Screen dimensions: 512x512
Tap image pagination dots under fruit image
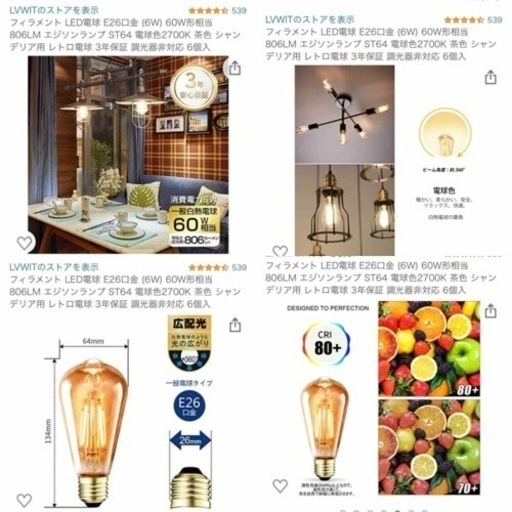[x=383, y=510]
